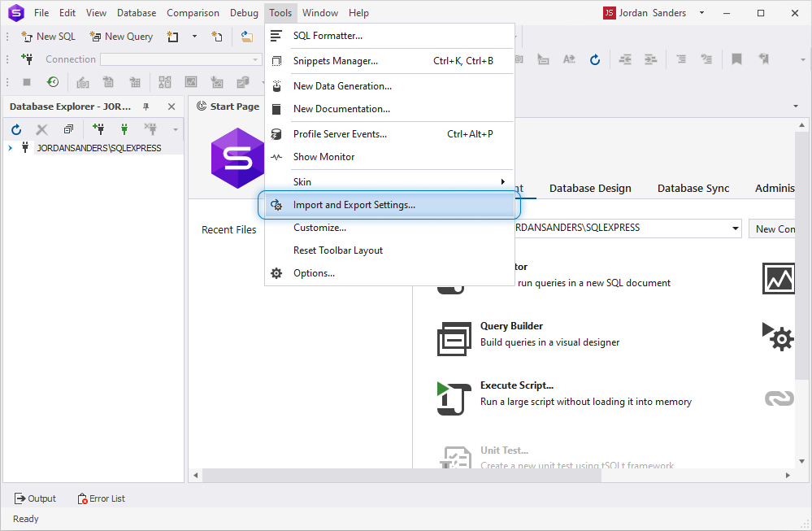Select New Data Generation menu item
The image size is (812, 531).
click(x=389, y=86)
